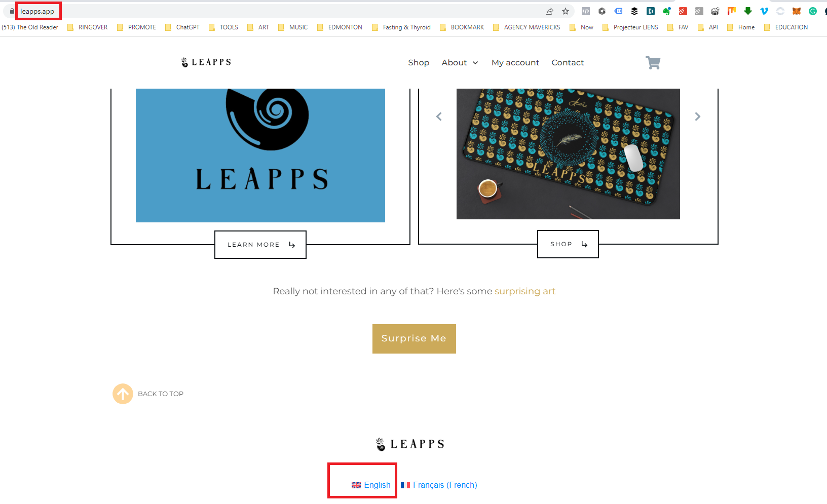The image size is (827, 504).
Task: Open the pale grey ring extension icon
Action: coord(780,11)
